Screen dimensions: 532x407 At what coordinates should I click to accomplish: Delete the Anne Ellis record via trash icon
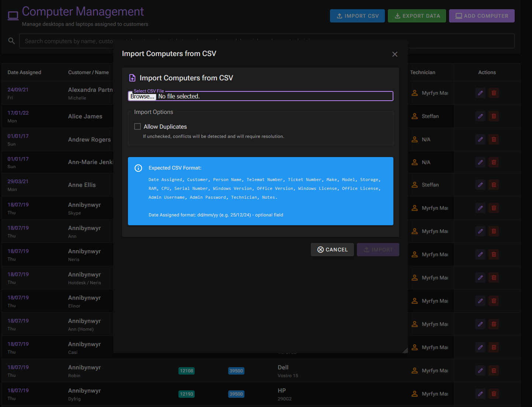[494, 185]
